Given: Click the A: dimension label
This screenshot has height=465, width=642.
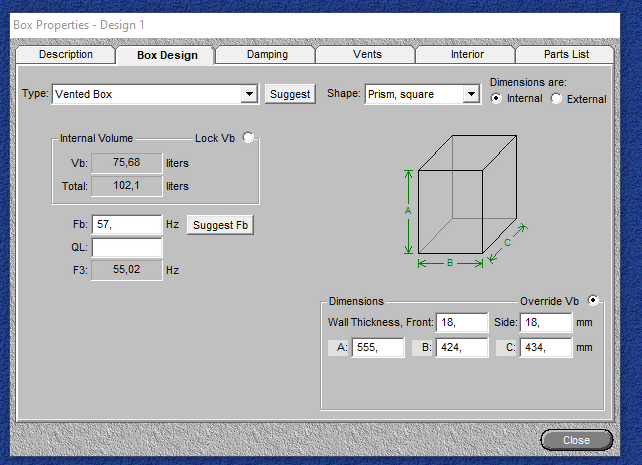Looking at the screenshot, I should (x=338, y=348).
